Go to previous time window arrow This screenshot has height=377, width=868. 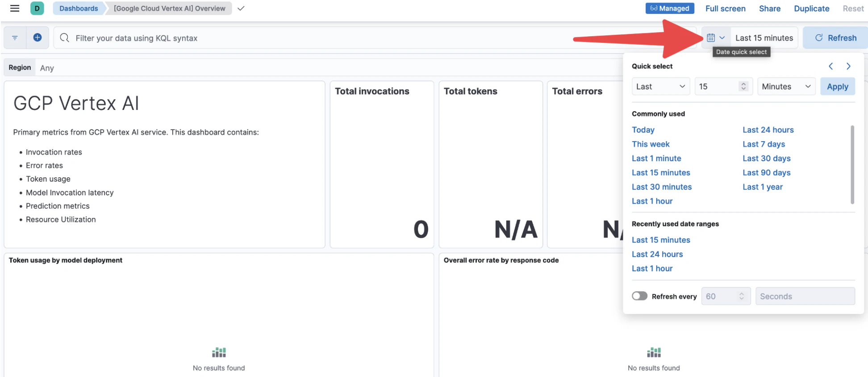tap(831, 66)
